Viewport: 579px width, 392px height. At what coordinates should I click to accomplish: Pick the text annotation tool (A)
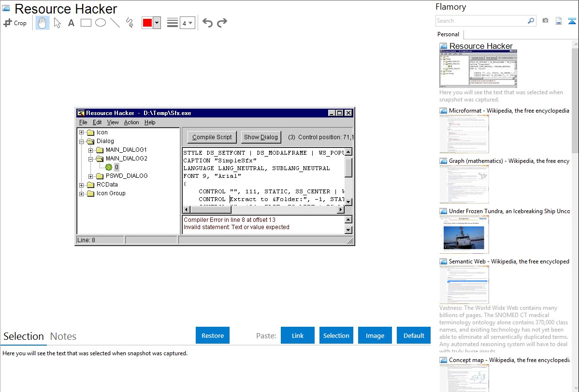[71, 23]
